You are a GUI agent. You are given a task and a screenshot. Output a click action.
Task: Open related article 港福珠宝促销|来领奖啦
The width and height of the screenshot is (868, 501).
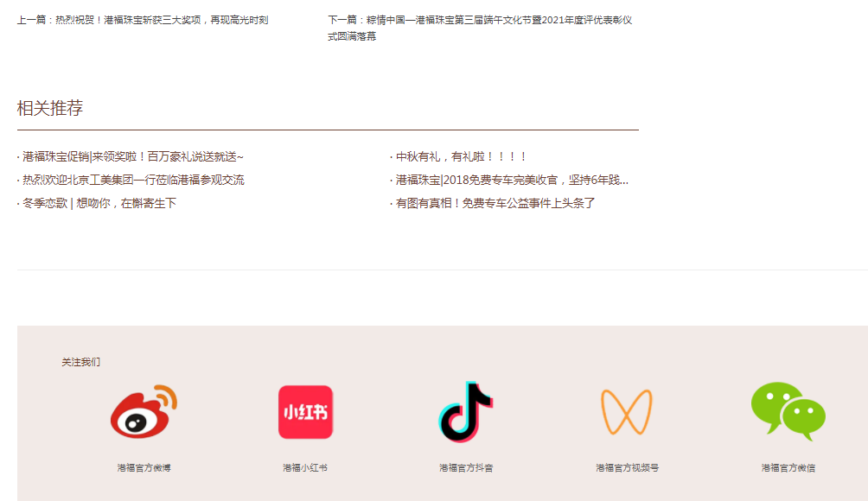[133, 156]
